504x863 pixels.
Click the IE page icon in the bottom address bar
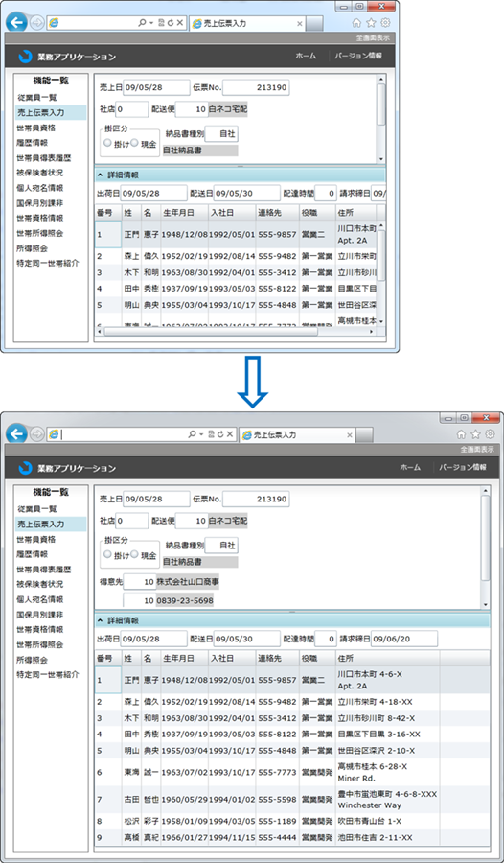click(54, 434)
